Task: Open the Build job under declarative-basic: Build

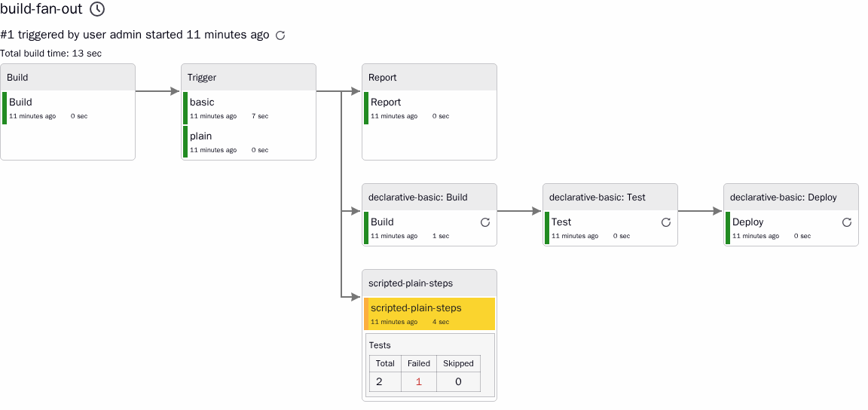Action: [x=382, y=222]
